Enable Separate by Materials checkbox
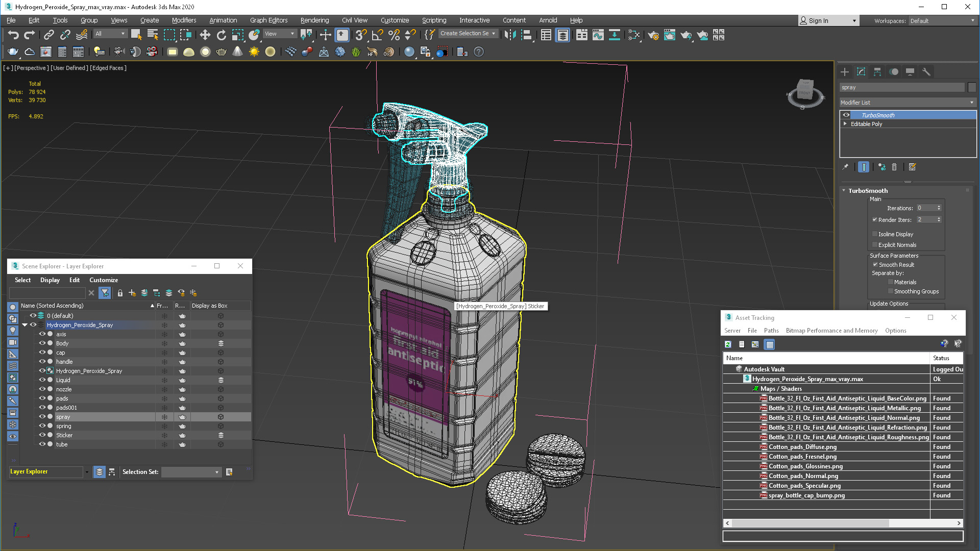 [x=891, y=282]
